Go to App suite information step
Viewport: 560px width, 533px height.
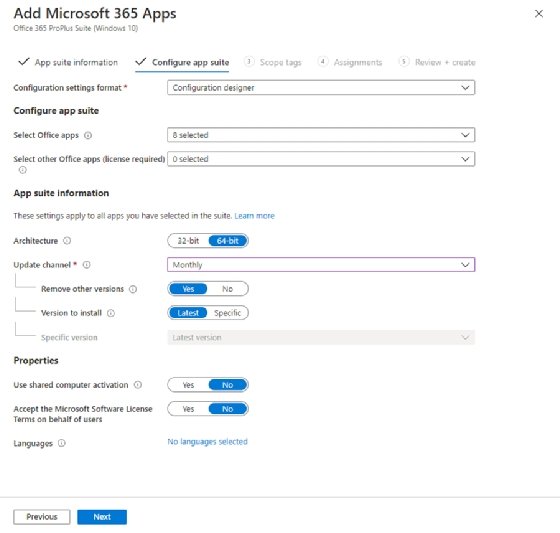pos(68,62)
